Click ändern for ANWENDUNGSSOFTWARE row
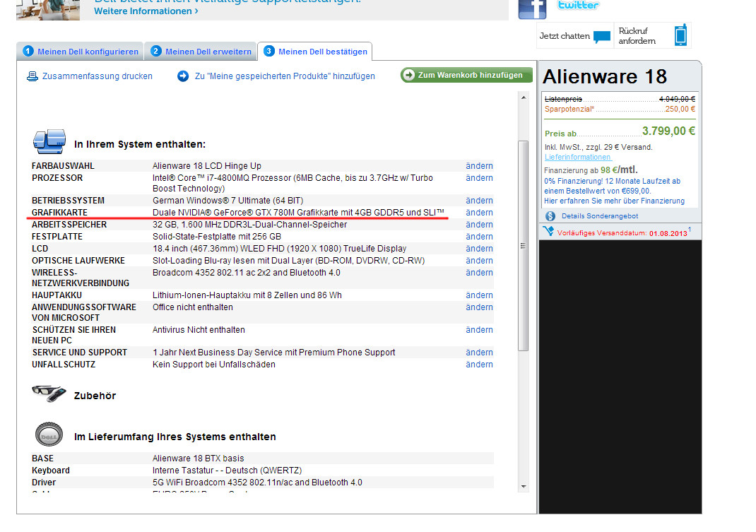 pos(479,307)
